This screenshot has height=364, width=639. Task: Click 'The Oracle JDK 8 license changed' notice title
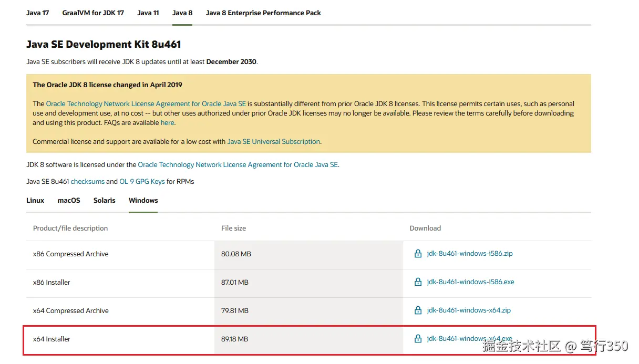tap(107, 85)
